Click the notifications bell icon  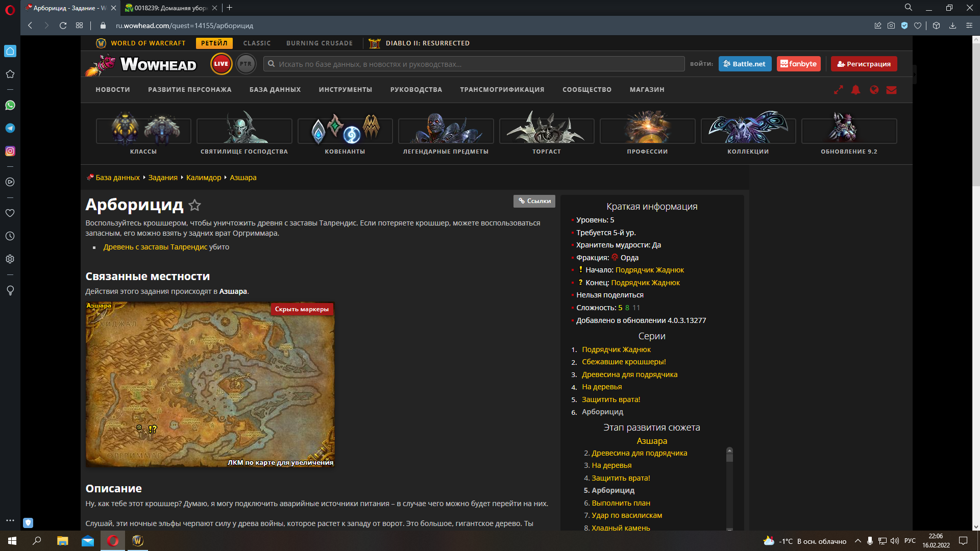(856, 90)
